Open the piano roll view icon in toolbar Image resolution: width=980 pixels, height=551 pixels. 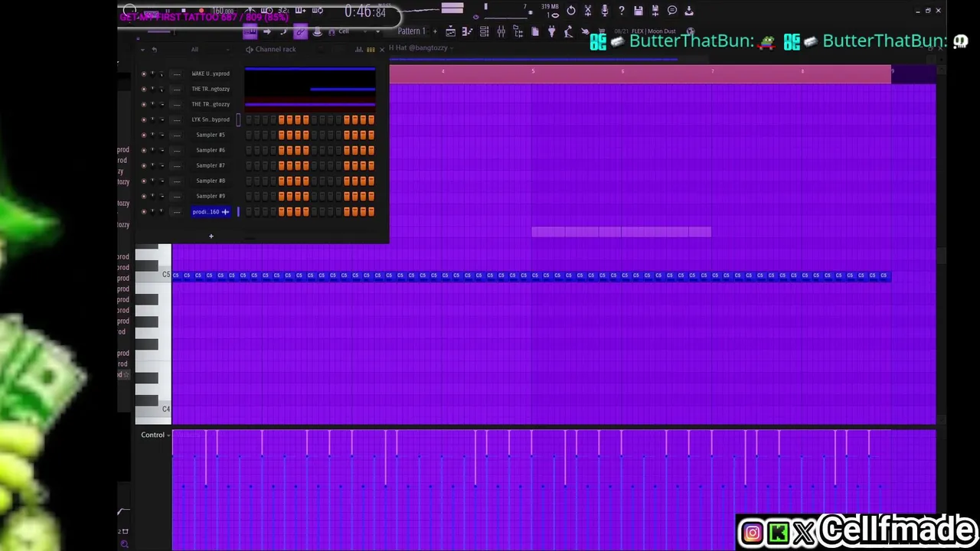point(467,31)
